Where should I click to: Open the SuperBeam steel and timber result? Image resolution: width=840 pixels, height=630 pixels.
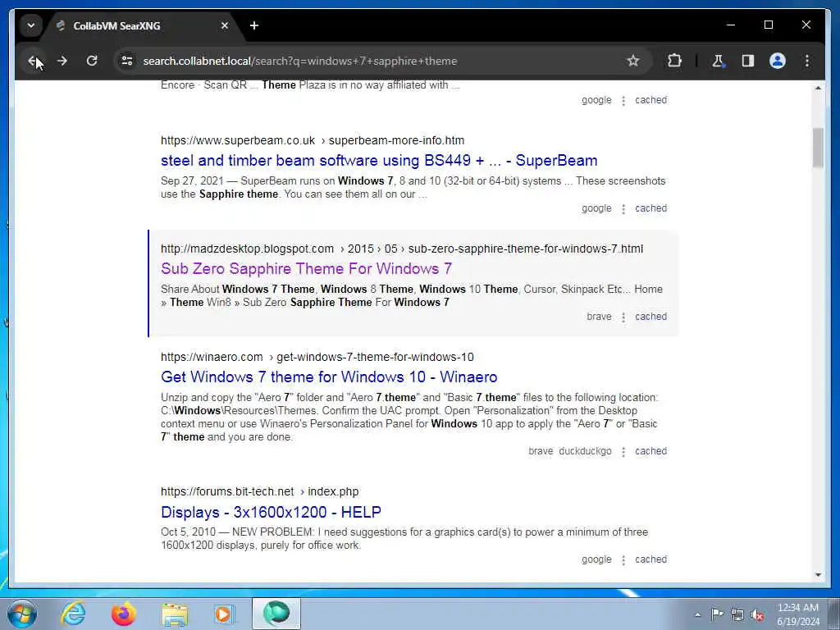click(x=379, y=160)
